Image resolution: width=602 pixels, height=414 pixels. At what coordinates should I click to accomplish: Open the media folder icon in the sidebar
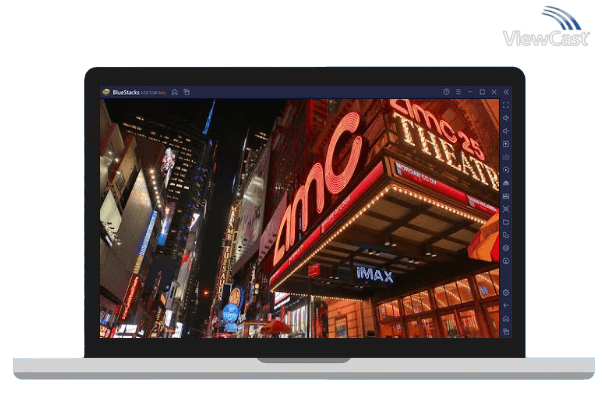(506, 222)
